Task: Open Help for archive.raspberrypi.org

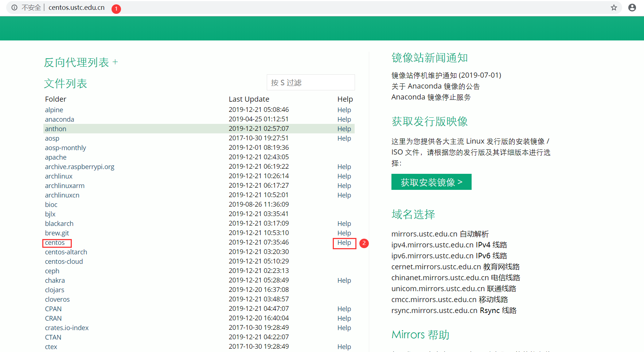Action: click(x=344, y=167)
